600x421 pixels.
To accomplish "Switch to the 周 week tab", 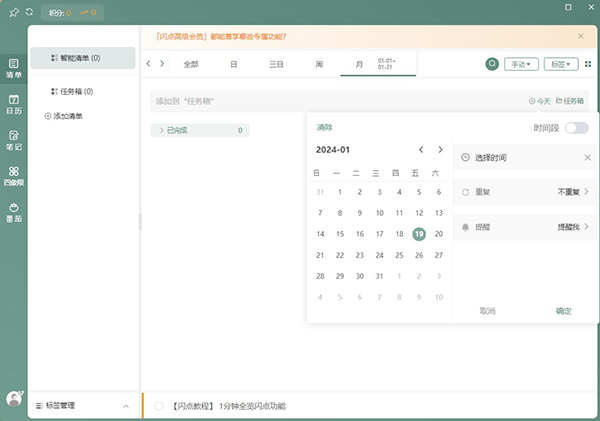I will (x=319, y=64).
